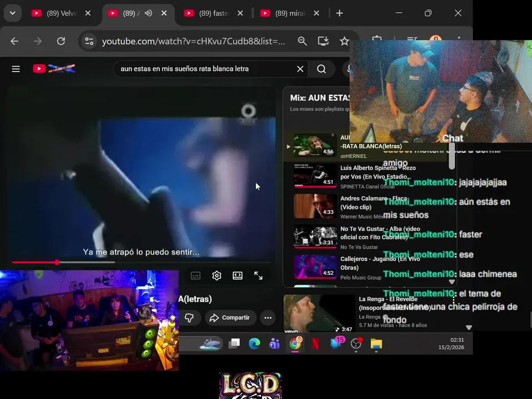The image size is (532, 399).
Task: Run the YouTube search with magnifier button
Action: pos(321,69)
